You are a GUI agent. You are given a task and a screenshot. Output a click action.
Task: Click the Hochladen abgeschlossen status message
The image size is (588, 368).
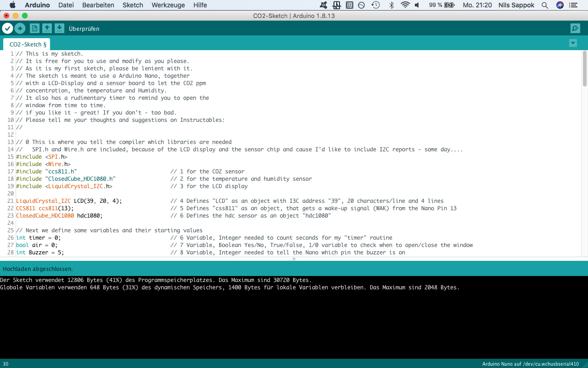[x=38, y=269]
